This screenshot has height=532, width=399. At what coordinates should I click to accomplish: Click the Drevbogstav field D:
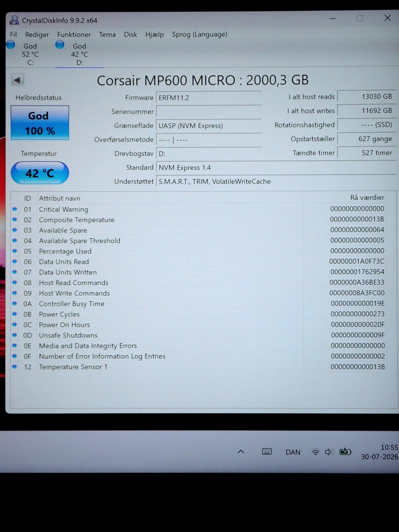208,153
